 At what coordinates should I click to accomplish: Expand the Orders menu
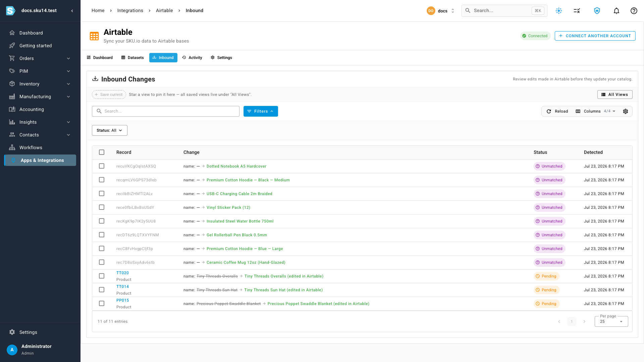68,58
